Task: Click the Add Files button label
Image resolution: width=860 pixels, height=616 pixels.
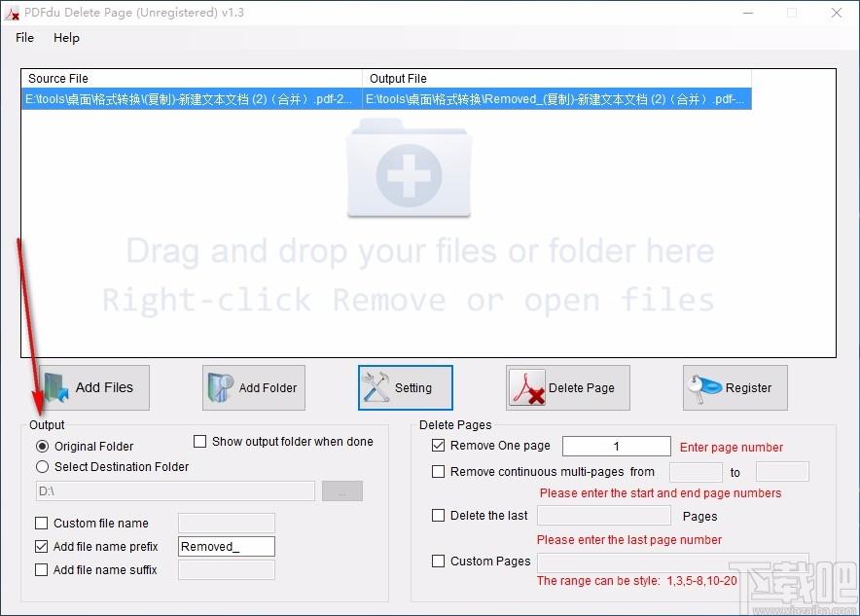Action: coord(104,388)
